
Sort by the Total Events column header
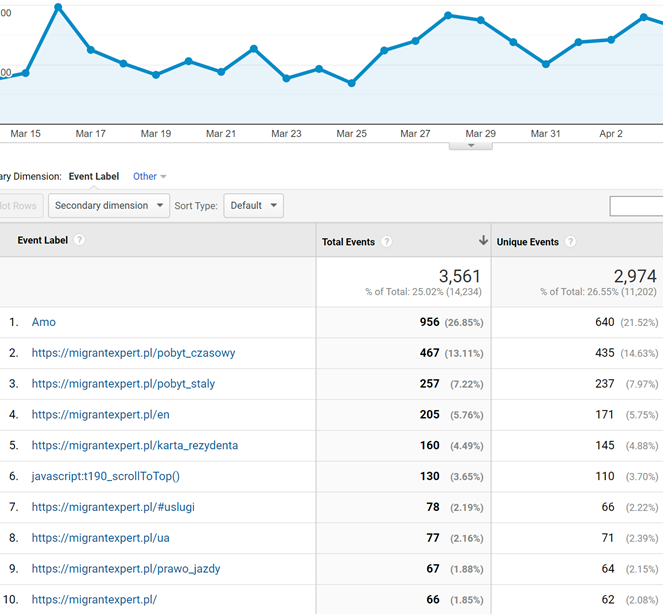[x=348, y=242]
